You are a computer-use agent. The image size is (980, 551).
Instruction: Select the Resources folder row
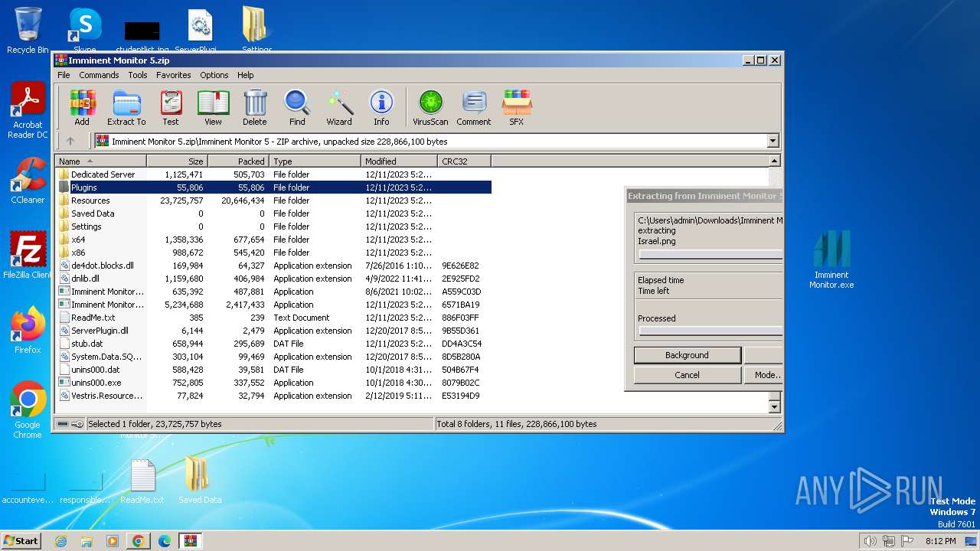pyautogui.click(x=273, y=201)
